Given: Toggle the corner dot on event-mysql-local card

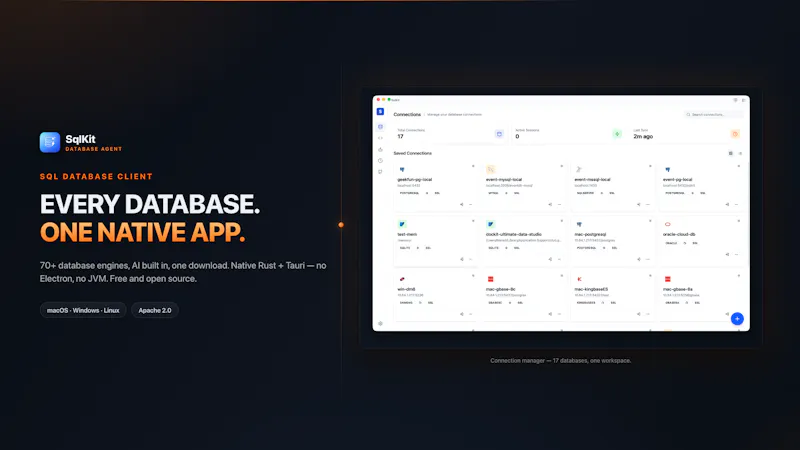Looking at the screenshot, I should click(562, 166).
